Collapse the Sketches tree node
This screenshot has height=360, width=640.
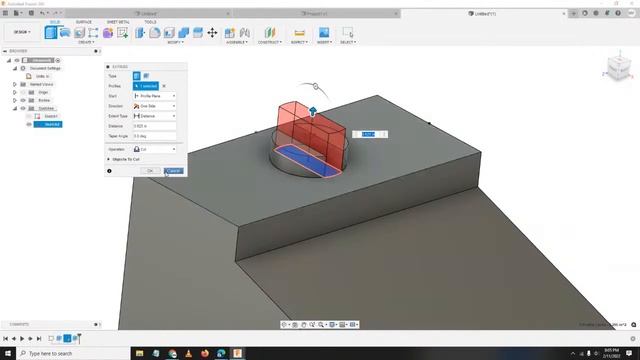pyautogui.click(x=15, y=109)
